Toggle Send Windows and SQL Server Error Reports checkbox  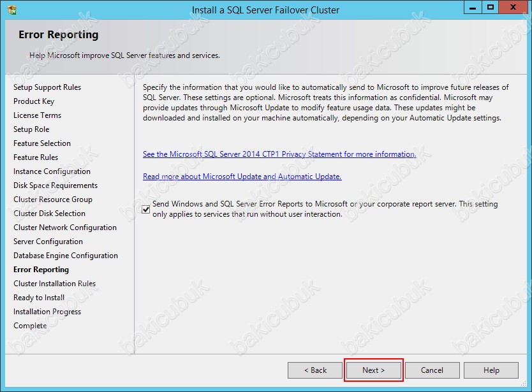146,209
